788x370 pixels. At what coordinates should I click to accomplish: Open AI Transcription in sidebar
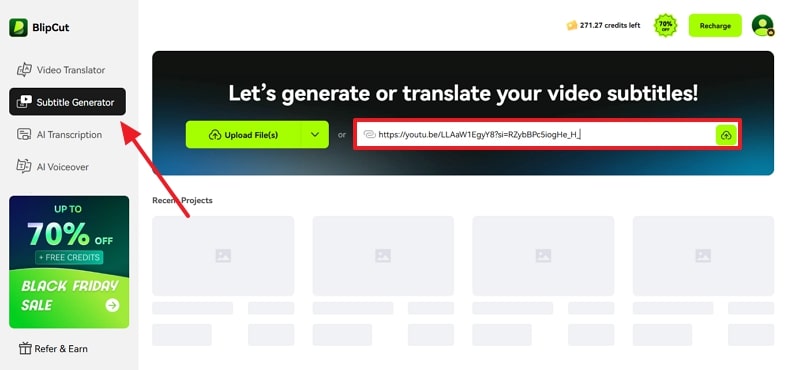point(67,135)
